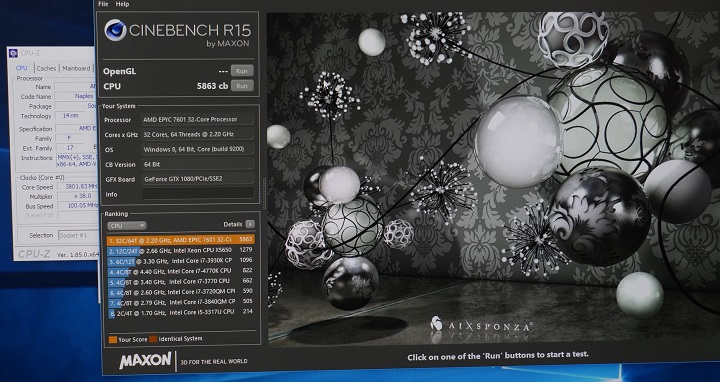The width and height of the screenshot is (720, 382).
Task: Click the 5863 cb CPU score value
Action: click(x=212, y=86)
